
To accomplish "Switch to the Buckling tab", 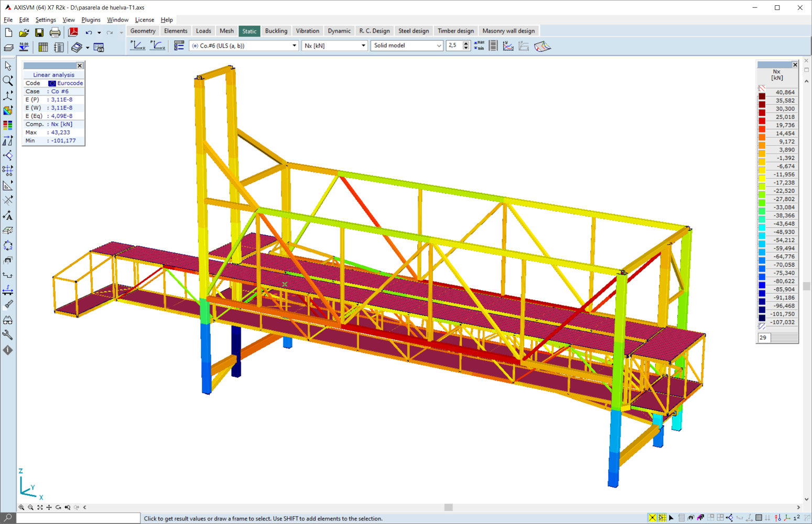I will [276, 31].
